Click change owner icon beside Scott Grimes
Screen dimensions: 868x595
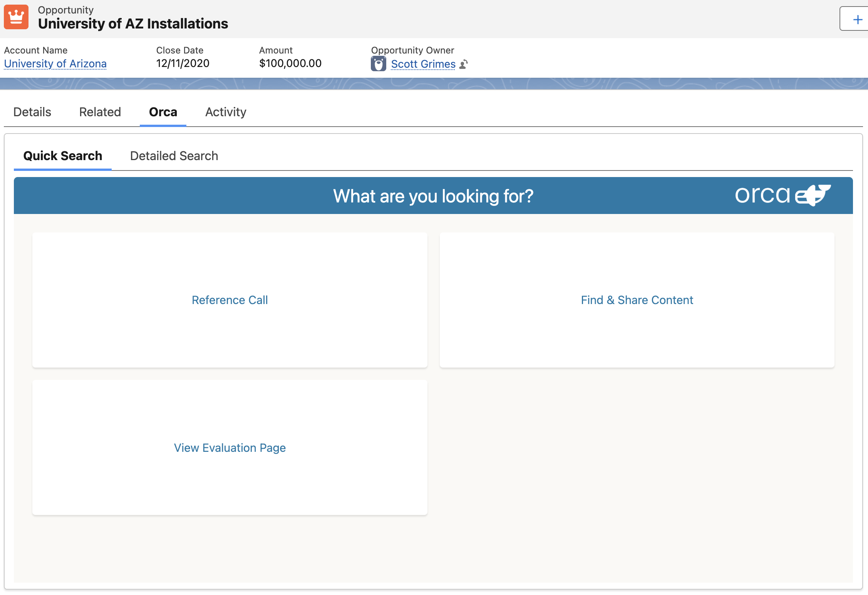pos(464,64)
